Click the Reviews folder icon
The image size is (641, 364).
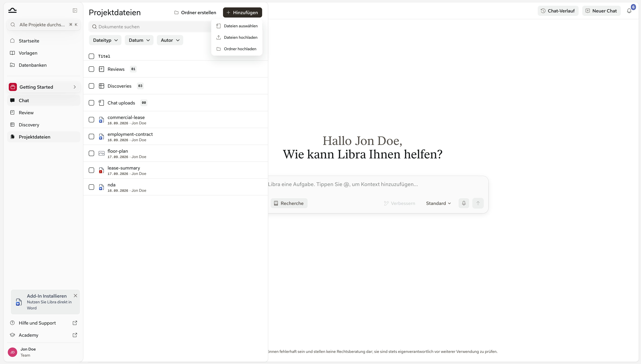(101, 69)
